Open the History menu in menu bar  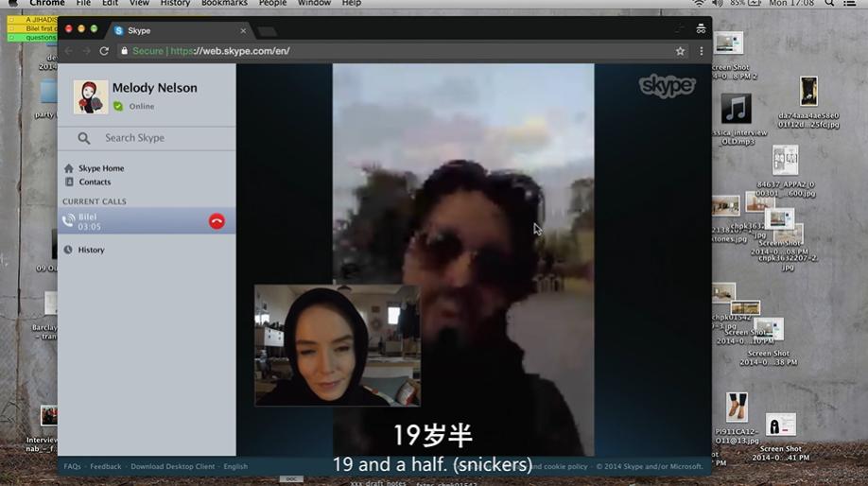[175, 4]
